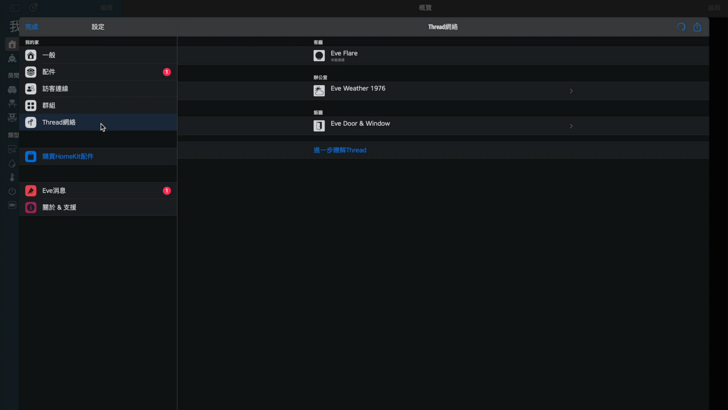Click the refresh spinner icon

point(681,27)
